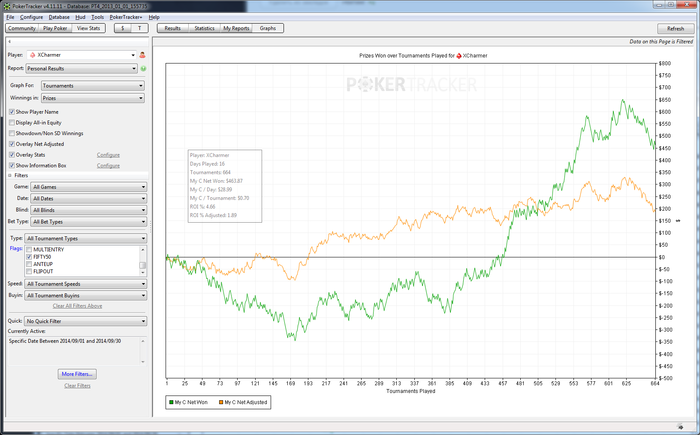Open the Report dropdown Personal Results
700x435 pixels.
point(81,69)
